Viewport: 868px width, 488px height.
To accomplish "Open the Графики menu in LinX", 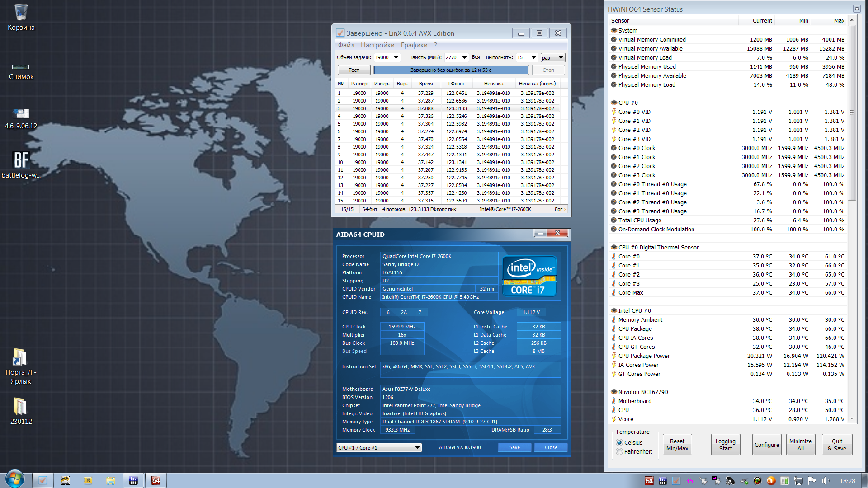I will [x=414, y=45].
